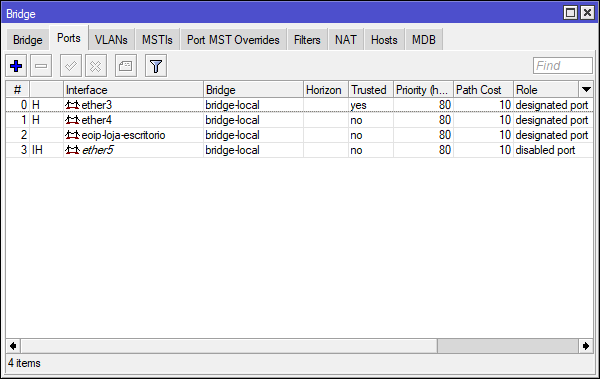Open the VLANs tab
Screen dimensions: 600x379
pyautogui.click(x=111, y=40)
